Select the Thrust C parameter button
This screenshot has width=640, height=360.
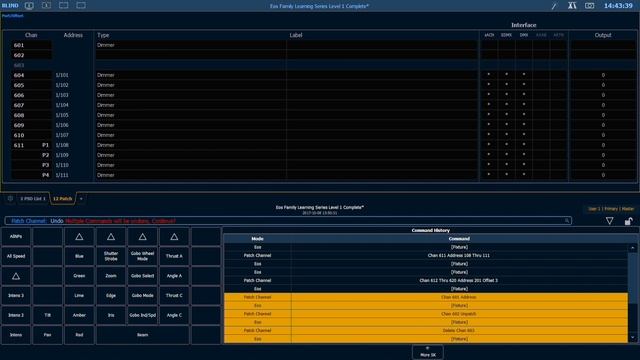click(174, 296)
